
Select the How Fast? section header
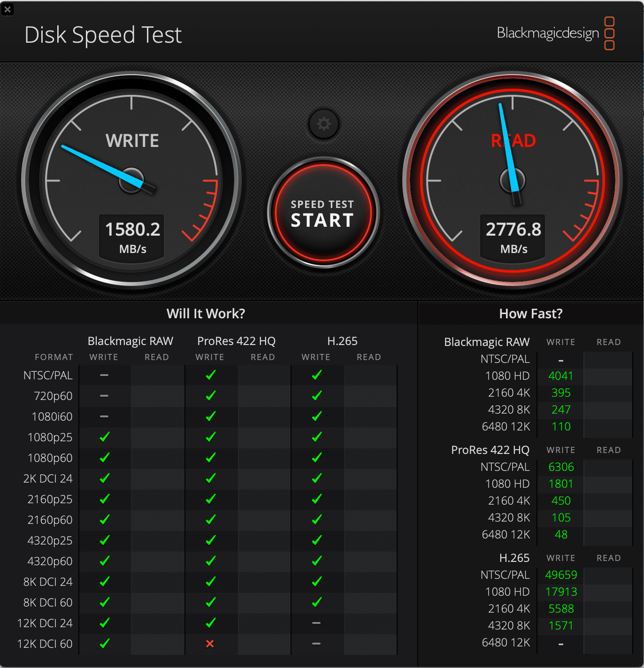pyautogui.click(x=530, y=313)
